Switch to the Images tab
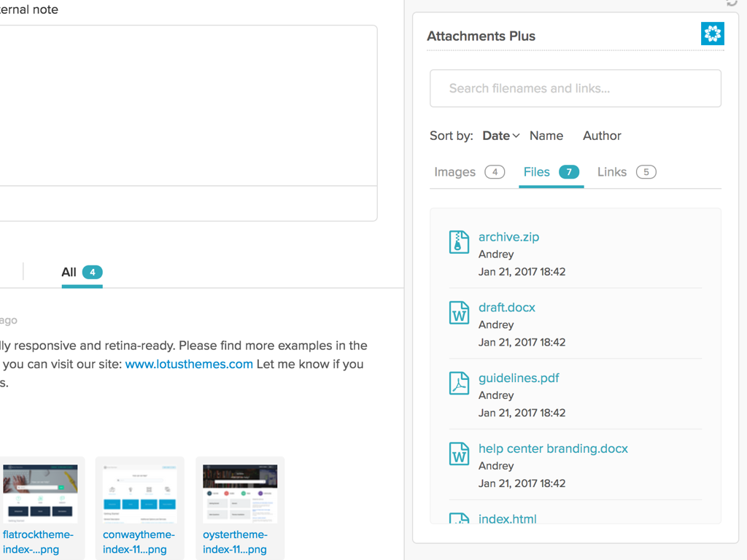The height and width of the screenshot is (560, 747). [454, 171]
